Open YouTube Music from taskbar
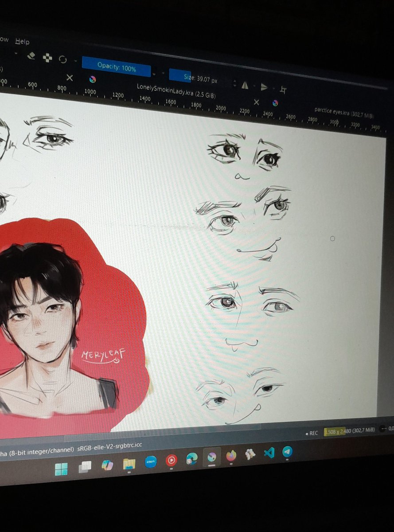Image resolution: width=394 pixels, height=532 pixels. (171, 460)
